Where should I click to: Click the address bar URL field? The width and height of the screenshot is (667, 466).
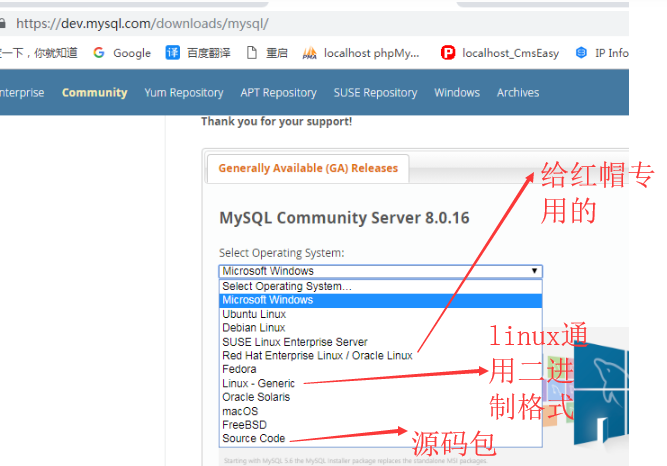(314, 23)
